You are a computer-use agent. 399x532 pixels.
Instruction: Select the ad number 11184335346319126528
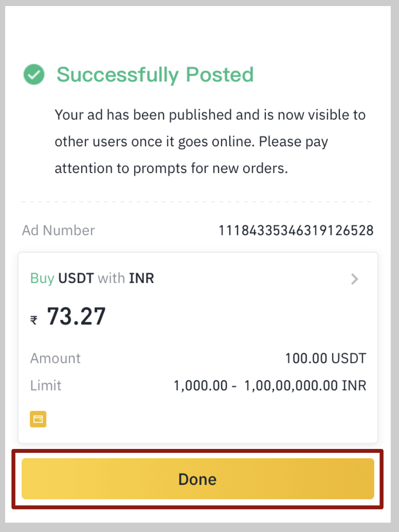click(x=296, y=231)
